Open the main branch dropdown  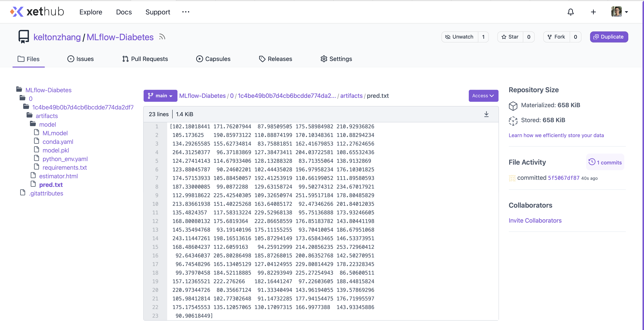point(160,96)
